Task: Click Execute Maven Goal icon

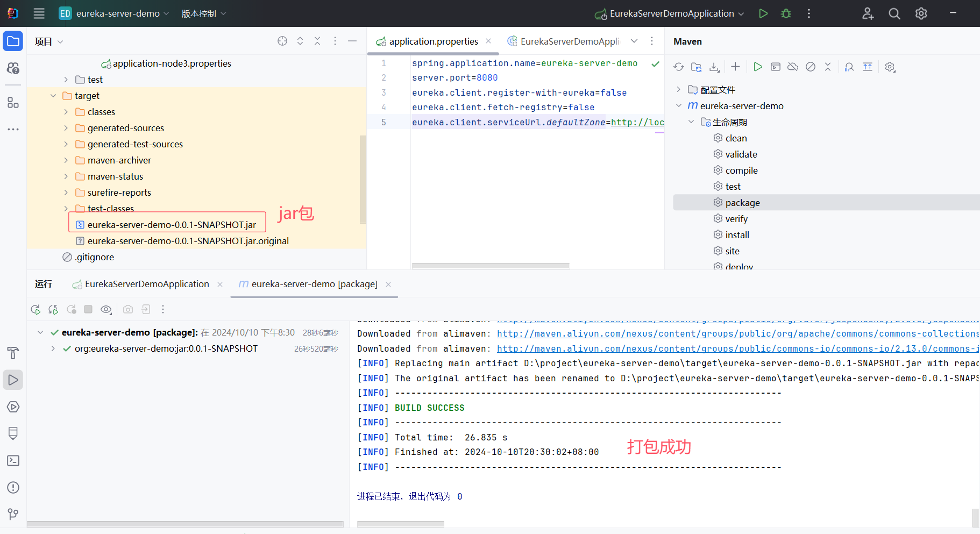Action: (x=775, y=67)
